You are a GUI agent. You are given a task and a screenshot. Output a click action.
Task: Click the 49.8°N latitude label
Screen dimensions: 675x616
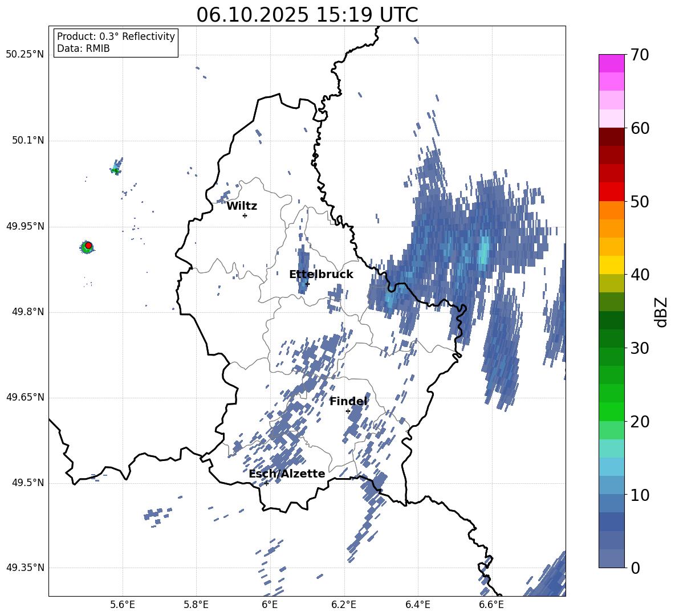click(27, 312)
